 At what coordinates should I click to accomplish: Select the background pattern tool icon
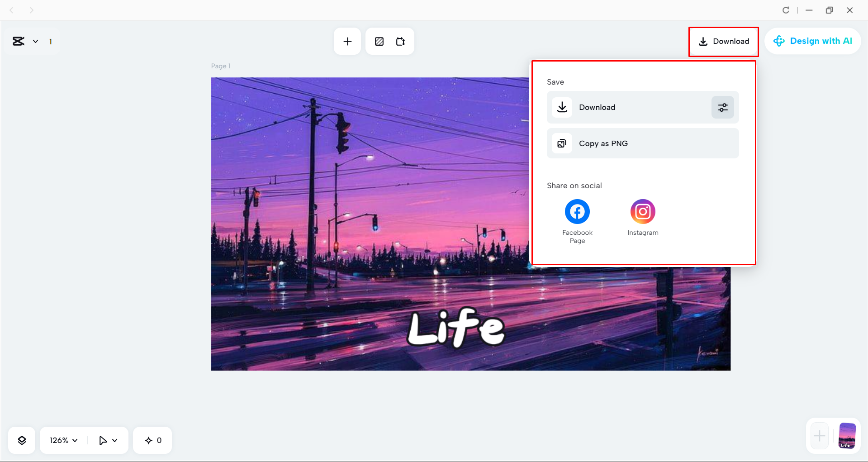pyautogui.click(x=379, y=41)
